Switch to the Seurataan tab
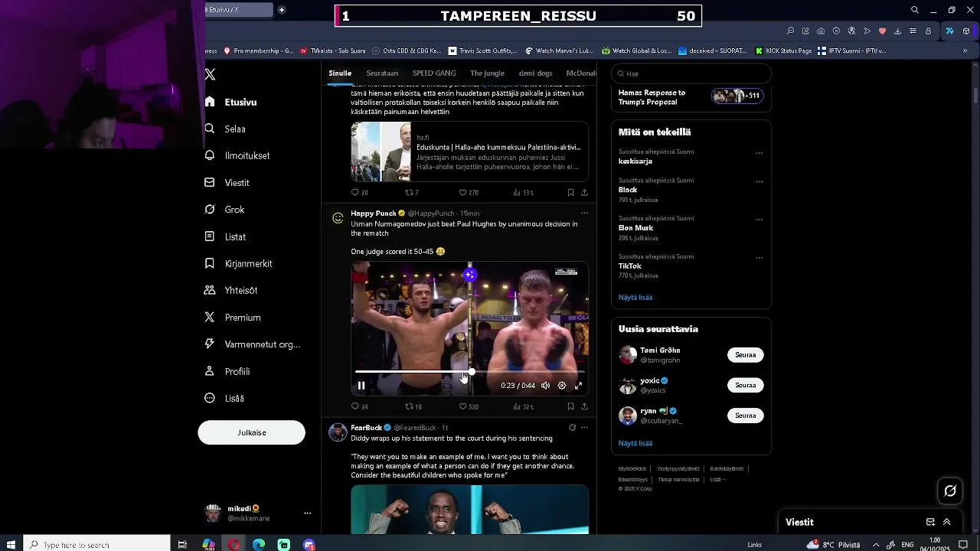Image resolution: width=980 pixels, height=551 pixels. (x=382, y=73)
